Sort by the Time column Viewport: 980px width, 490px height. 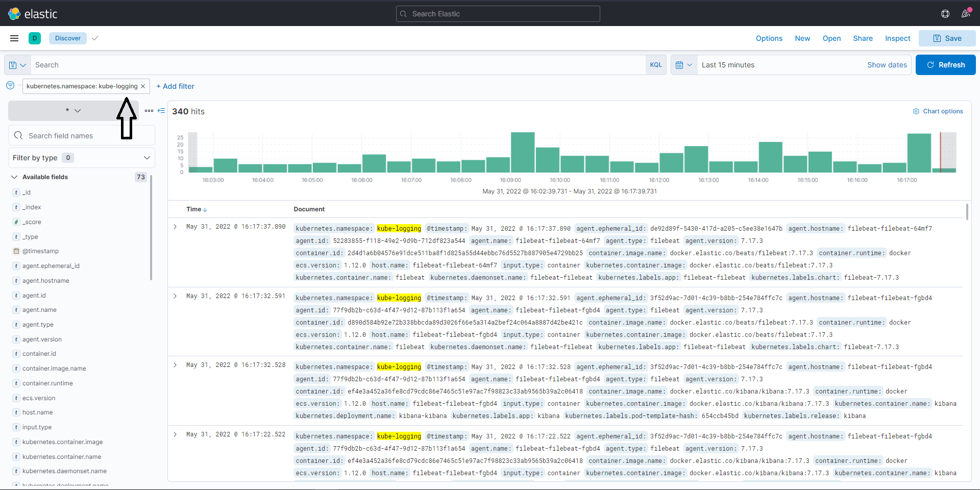(197, 209)
